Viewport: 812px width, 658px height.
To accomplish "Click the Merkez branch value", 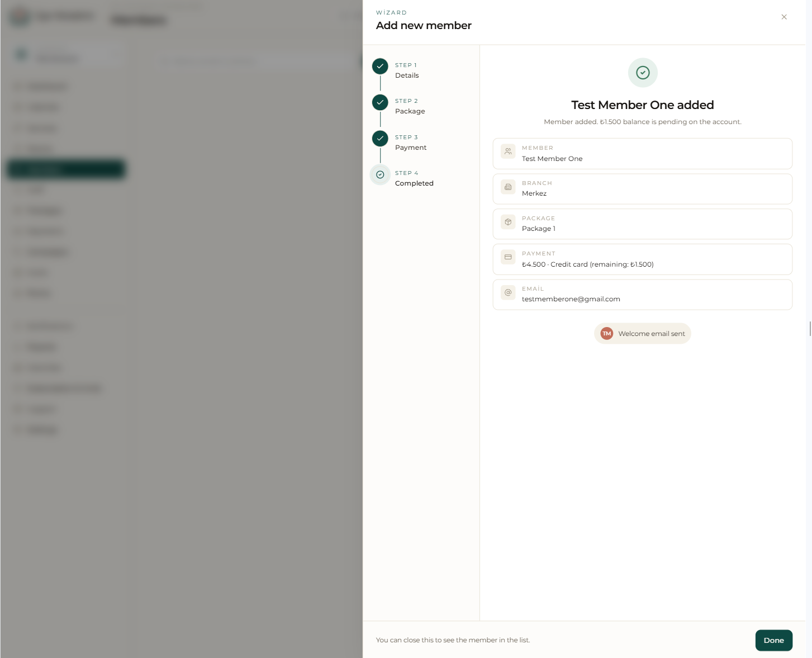I will [x=534, y=193].
